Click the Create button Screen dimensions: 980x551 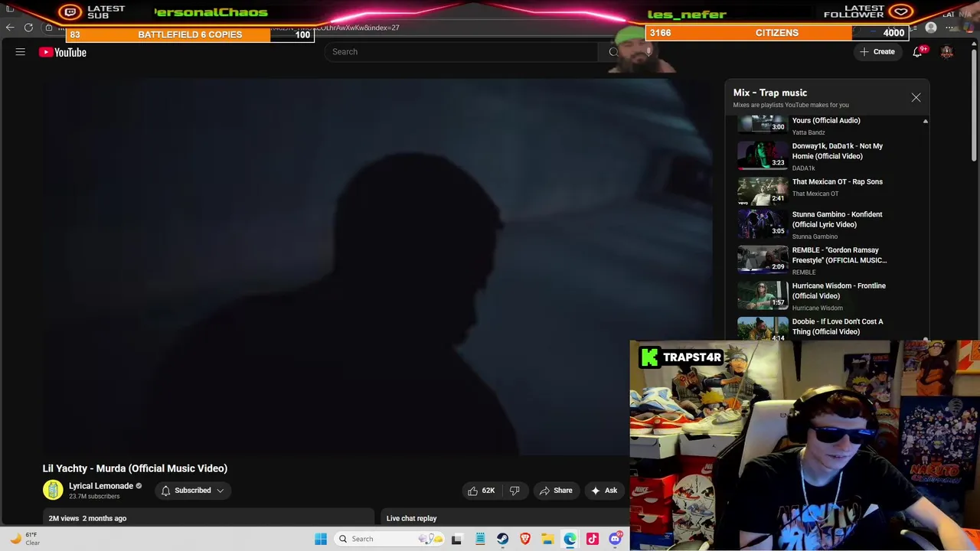(x=877, y=52)
